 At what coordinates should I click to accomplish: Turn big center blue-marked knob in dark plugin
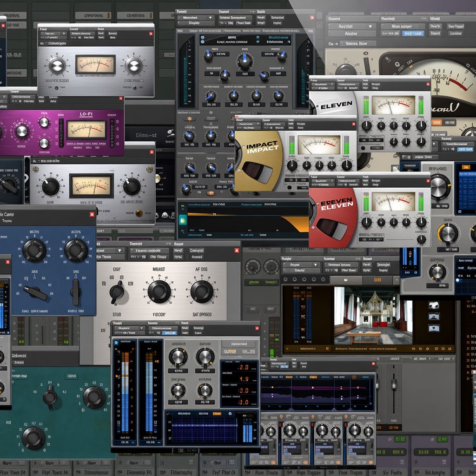245,62
